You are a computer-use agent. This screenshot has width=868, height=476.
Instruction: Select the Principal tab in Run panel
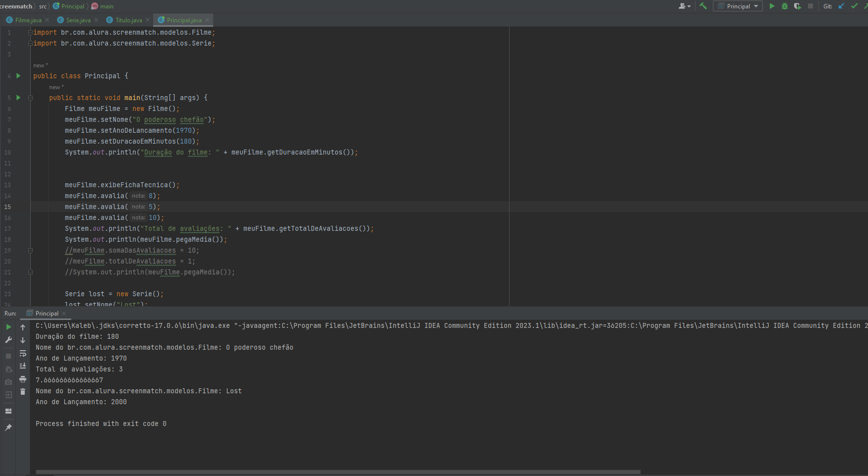(x=47, y=314)
